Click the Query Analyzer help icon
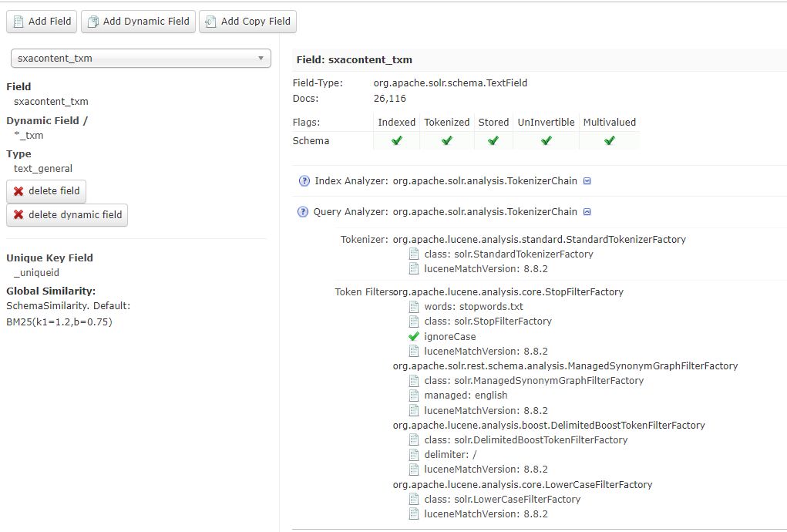787x532 pixels. click(x=303, y=212)
